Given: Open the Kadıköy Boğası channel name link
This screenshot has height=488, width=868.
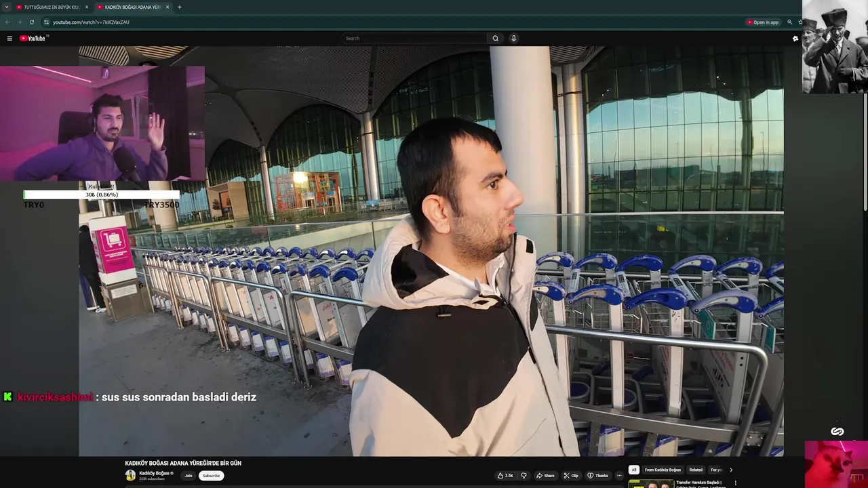Looking at the screenshot, I should tap(156, 473).
